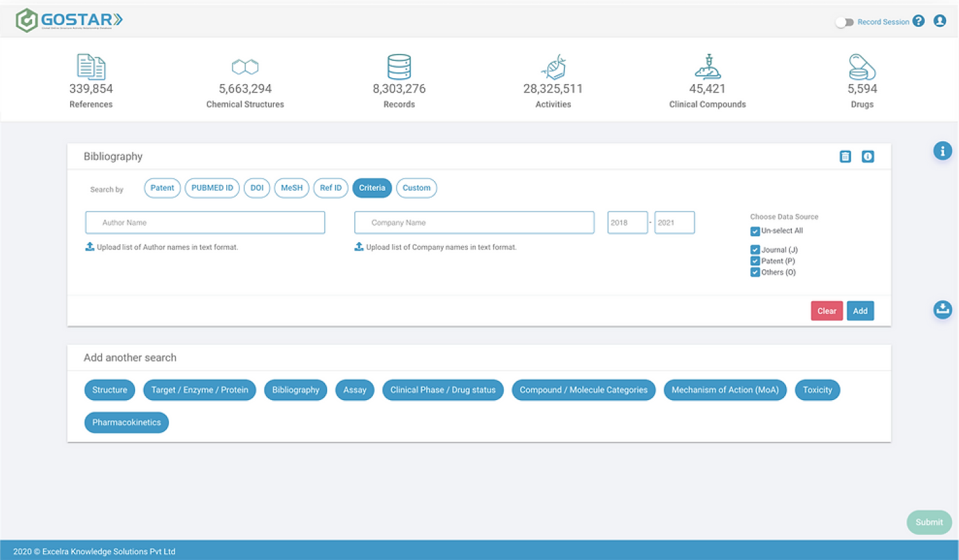The width and height of the screenshot is (959, 560).
Task: Uncheck the Others (O) checkbox
Action: (755, 272)
